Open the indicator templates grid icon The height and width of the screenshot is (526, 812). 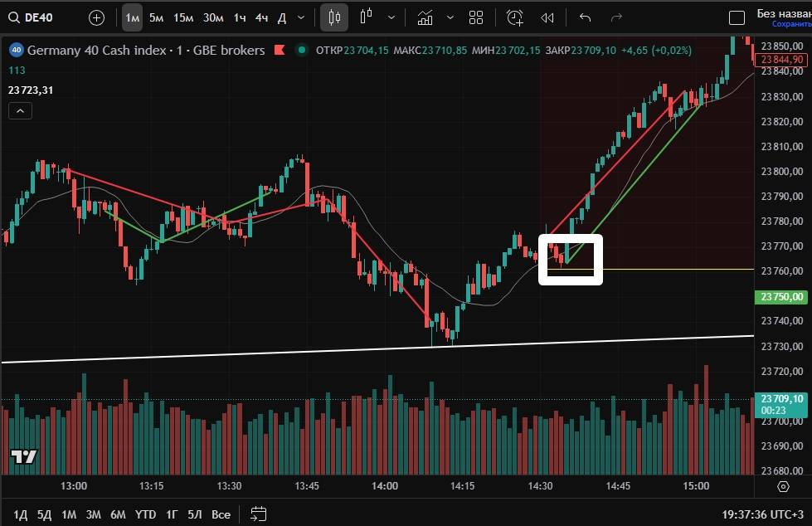point(476,17)
